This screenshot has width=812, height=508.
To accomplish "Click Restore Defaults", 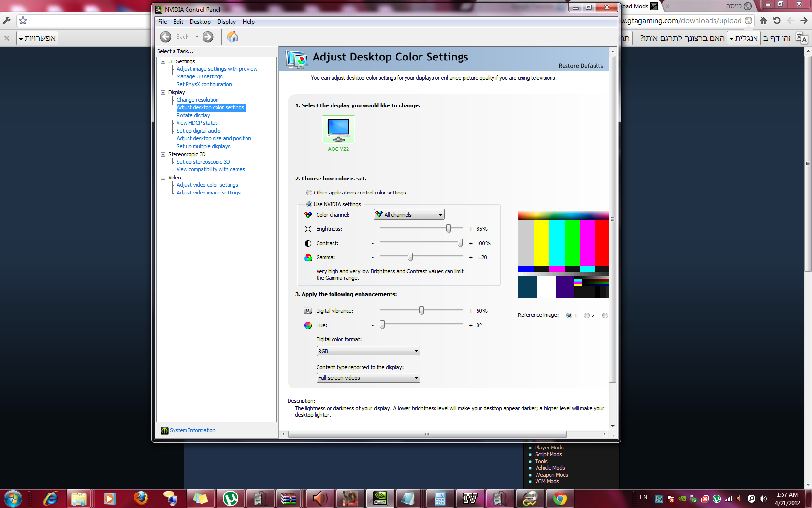I will (x=580, y=66).
